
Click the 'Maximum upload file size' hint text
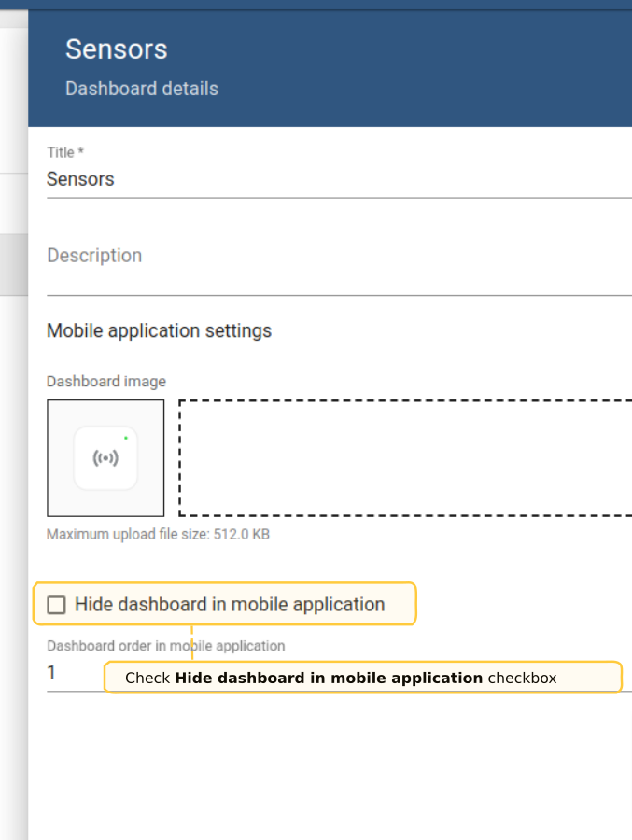(158, 535)
